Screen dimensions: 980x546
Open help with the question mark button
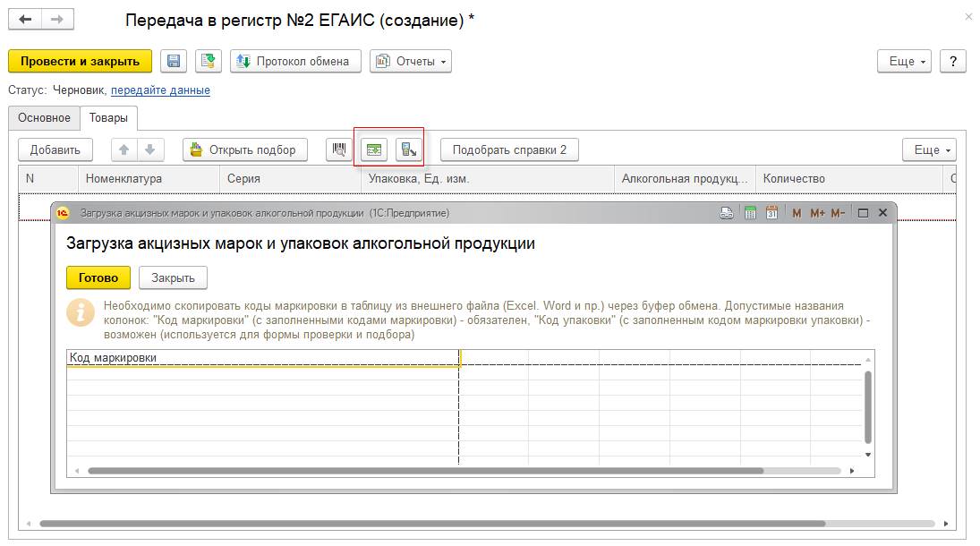click(953, 61)
